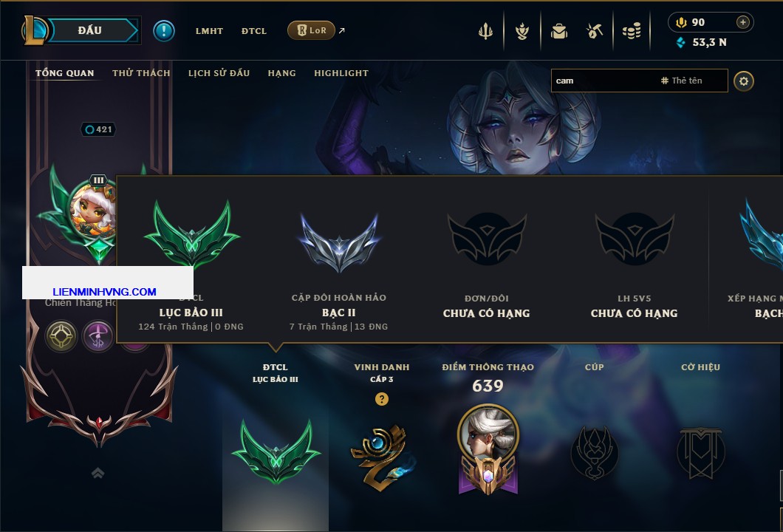Switch to the Lịch Sử Đấu tab
The height and width of the screenshot is (532, 783).
point(219,73)
